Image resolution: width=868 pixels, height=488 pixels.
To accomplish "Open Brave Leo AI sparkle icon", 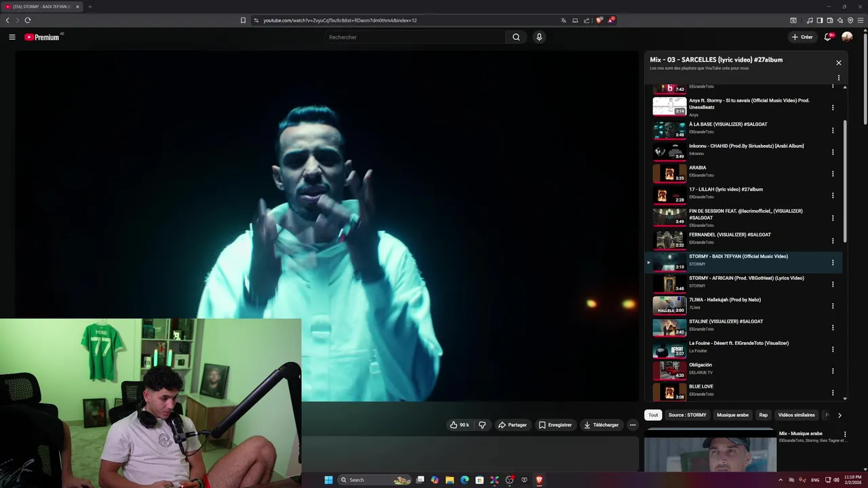I will tap(840, 20).
